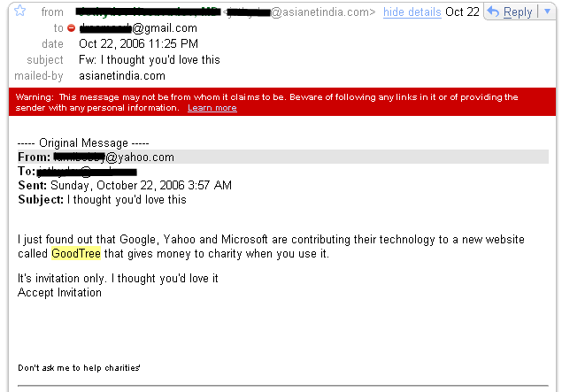Image resolution: width=562 pixels, height=392 pixels.
Task: Click the 'Don't ask me to help charities' text
Action: 79,367
